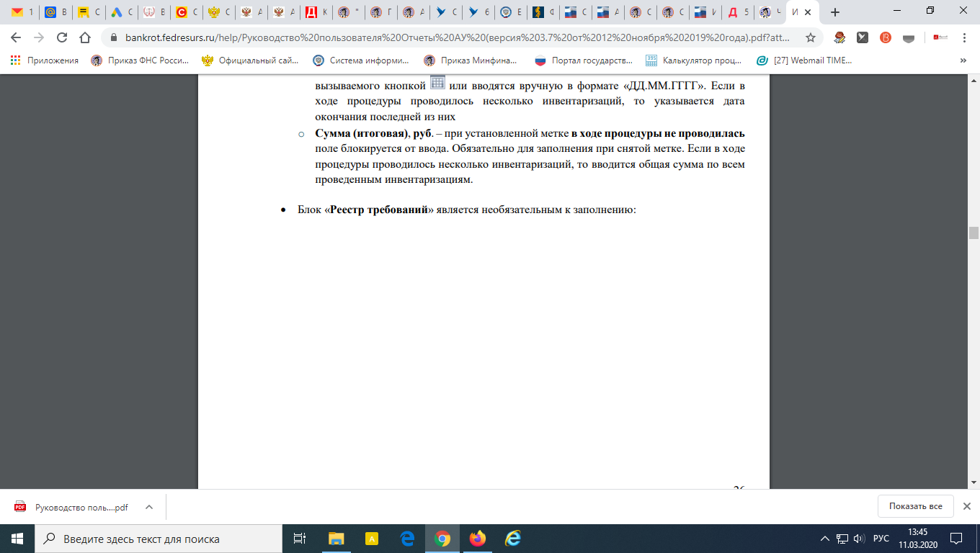Bookmark this page using the star icon
This screenshot has width=980, height=553.
[x=811, y=37]
